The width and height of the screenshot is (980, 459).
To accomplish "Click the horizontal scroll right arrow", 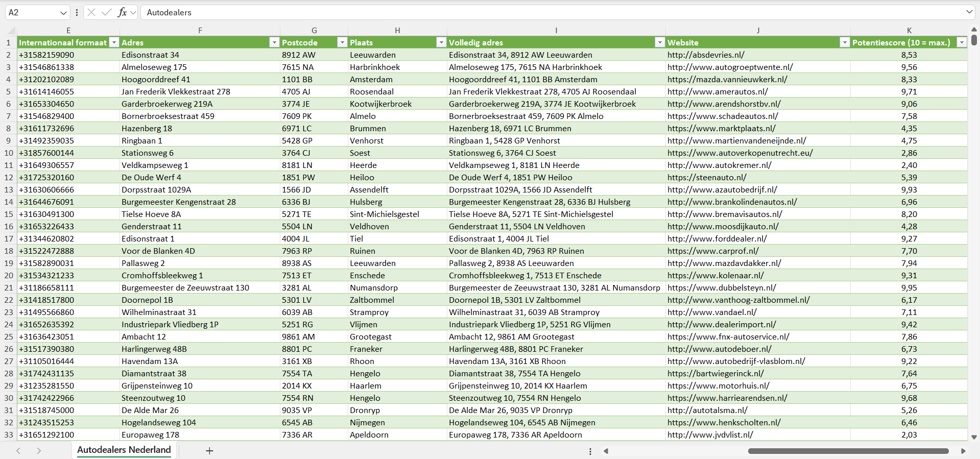I will (x=963, y=451).
